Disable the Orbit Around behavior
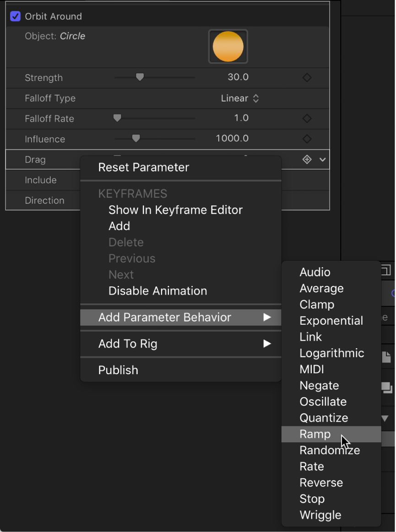 pyautogui.click(x=15, y=16)
